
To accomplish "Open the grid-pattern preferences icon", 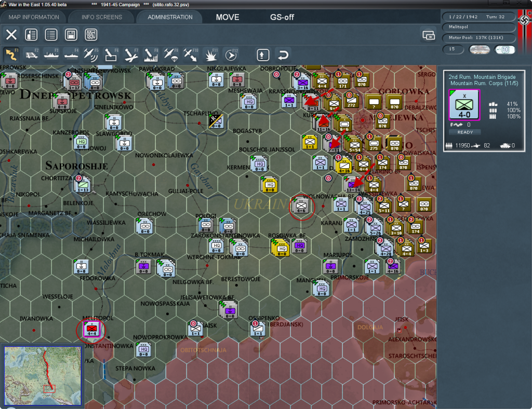I will pyautogui.click(x=91, y=35).
